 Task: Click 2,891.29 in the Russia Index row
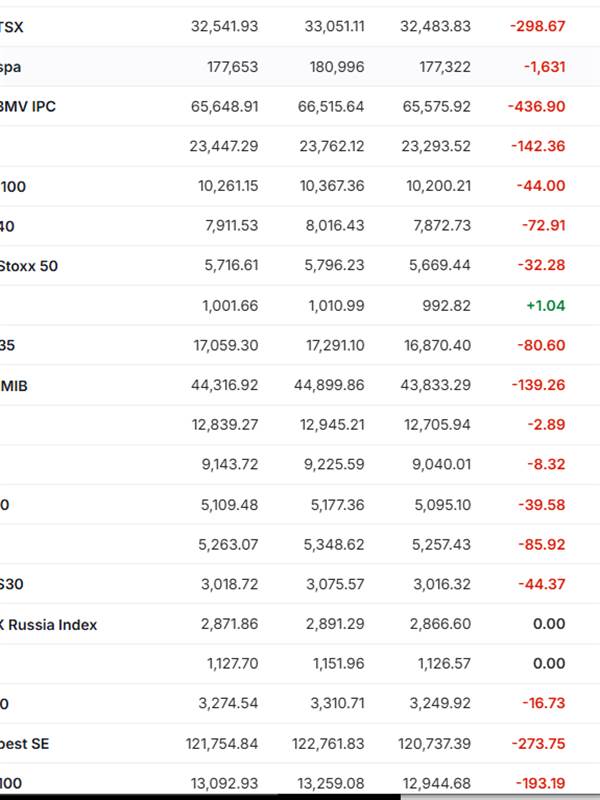pos(335,623)
